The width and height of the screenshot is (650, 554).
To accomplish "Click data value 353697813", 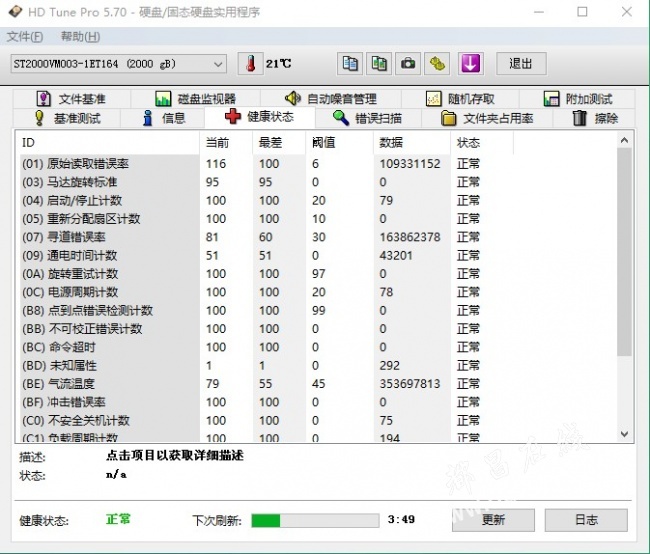I will coord(410,384).
